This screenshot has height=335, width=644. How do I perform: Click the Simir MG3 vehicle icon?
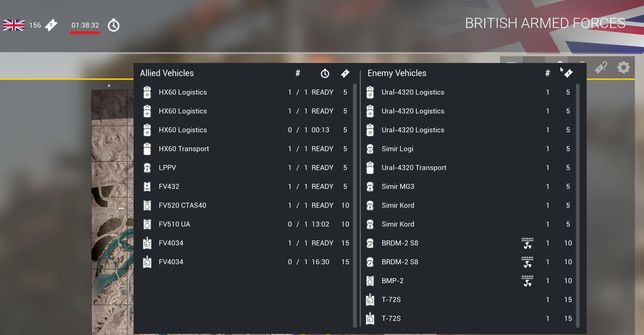click(370, 187)
